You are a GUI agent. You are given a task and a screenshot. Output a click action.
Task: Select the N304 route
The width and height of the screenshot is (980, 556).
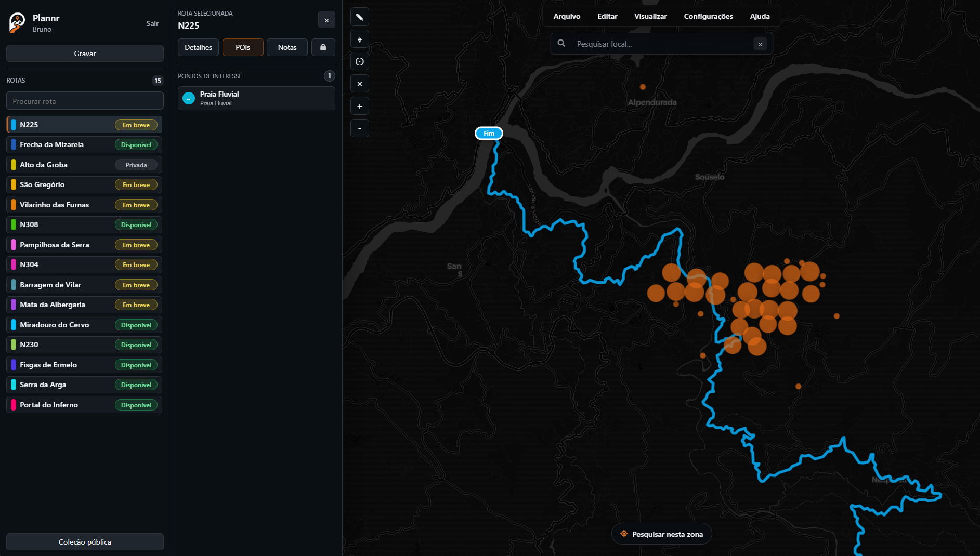point(84,265)
